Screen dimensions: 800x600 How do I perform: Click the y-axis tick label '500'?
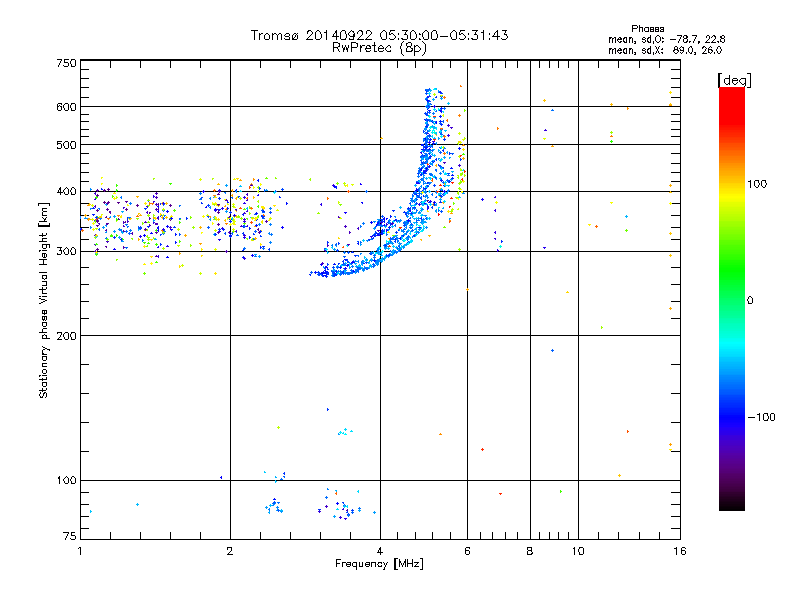point(66,145)
